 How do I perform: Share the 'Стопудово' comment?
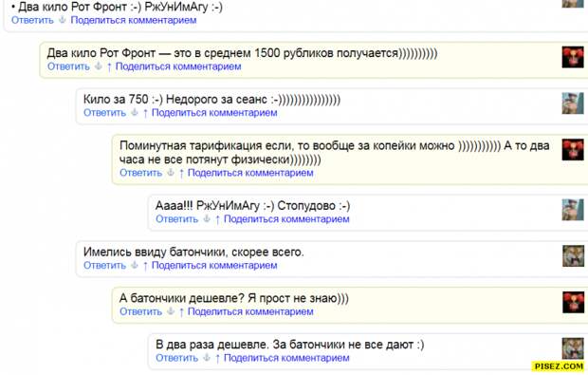[286, 219]
